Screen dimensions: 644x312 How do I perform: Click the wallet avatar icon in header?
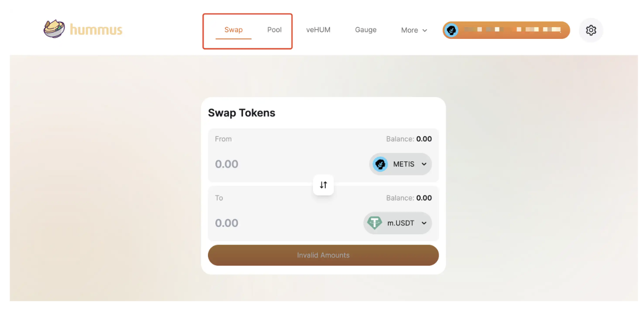(x=452, y=30)
